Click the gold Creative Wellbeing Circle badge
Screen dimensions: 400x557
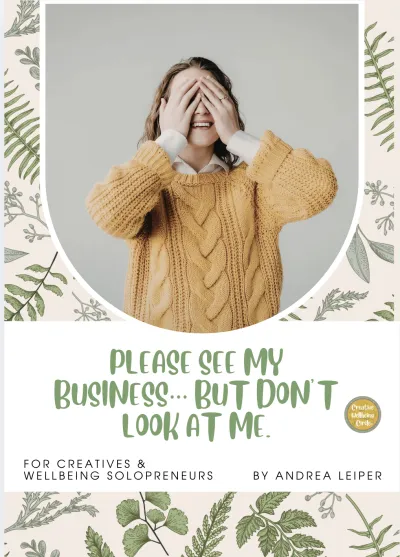click(x=362, y=414)
